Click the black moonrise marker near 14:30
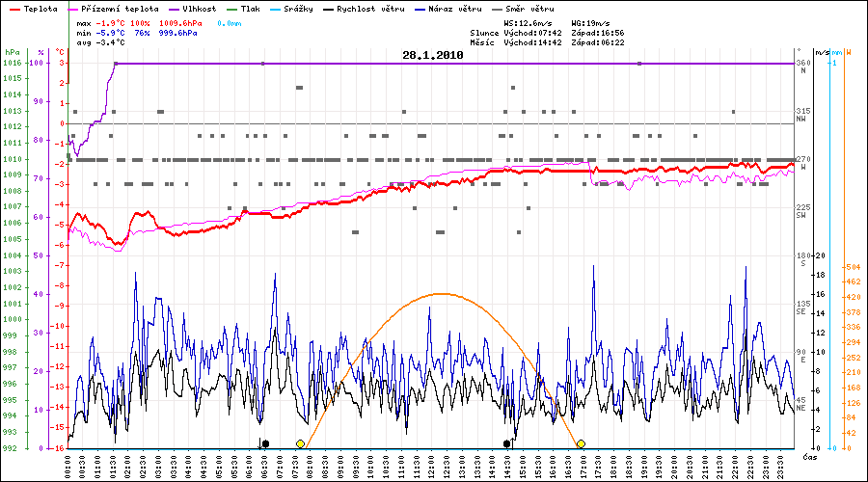Viewport: 868px width, 482px height. [x=507, y=443]
